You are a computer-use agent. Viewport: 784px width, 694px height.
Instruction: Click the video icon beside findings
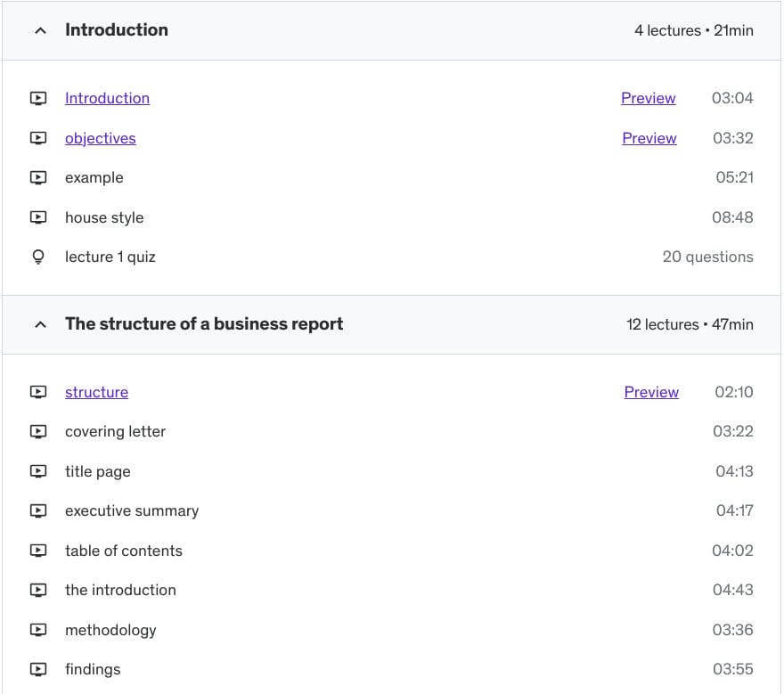coord(38,669)
